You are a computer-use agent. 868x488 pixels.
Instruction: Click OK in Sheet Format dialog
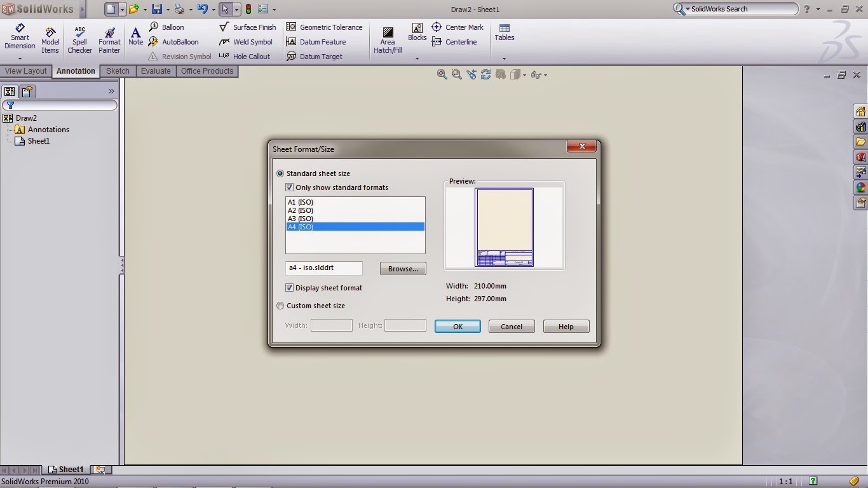[458, 327]
